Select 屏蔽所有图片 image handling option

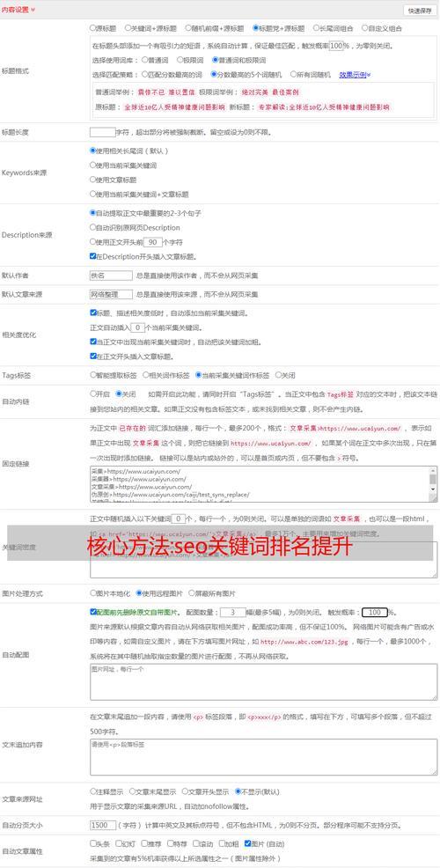191,592
